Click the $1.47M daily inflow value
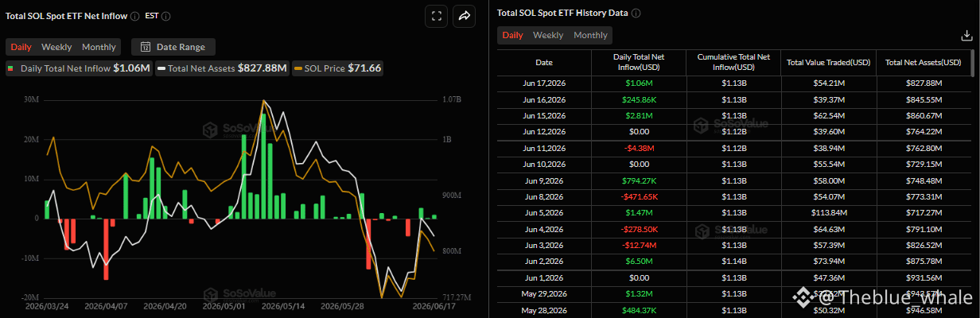 638,213
